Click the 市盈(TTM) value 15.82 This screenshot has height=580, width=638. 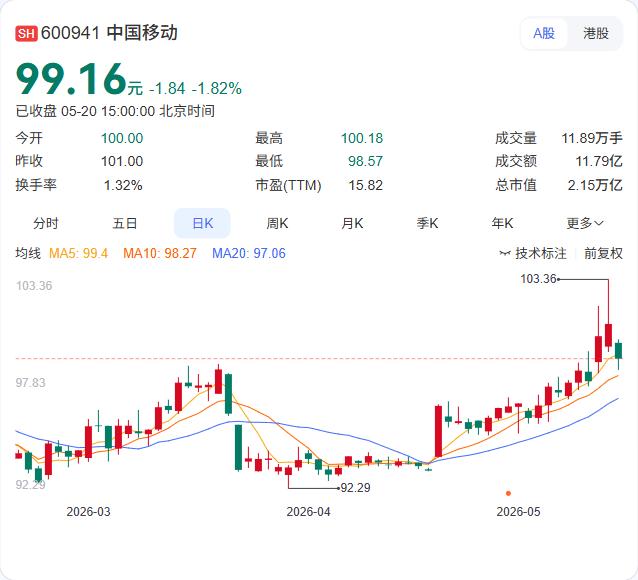point(365,186)
